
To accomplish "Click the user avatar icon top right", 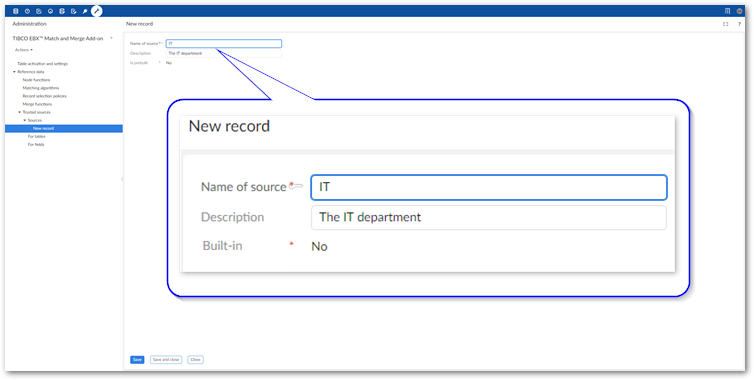I will point(740,11).
